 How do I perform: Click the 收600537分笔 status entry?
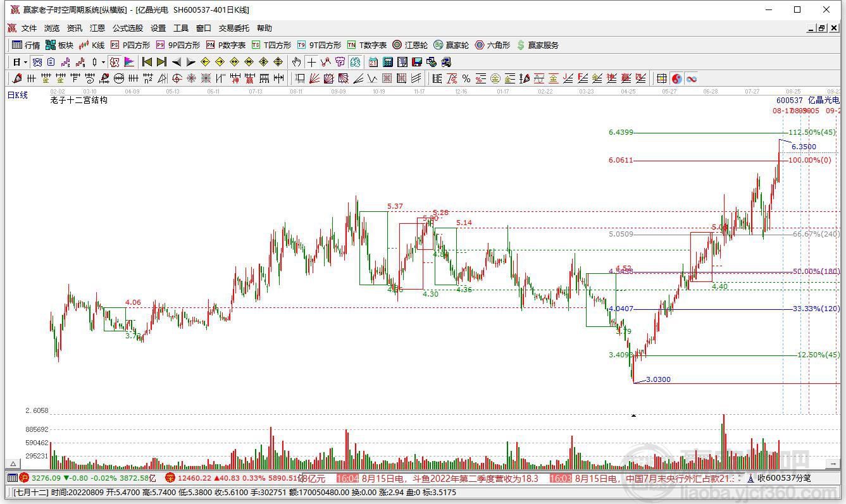[x=784, y=479]
